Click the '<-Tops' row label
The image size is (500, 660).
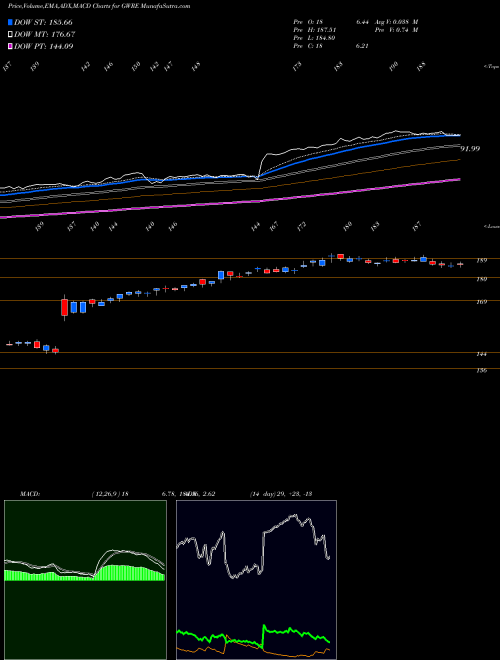[x=491, y=67]
